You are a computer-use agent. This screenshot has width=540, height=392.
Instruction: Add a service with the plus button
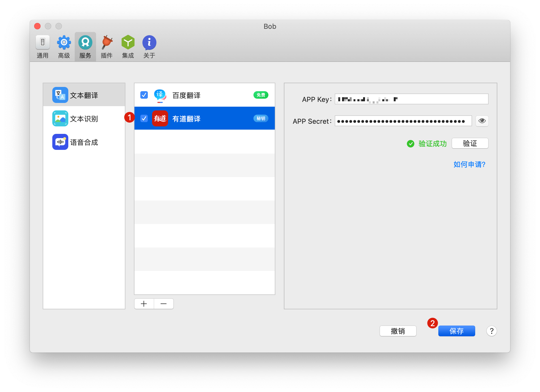click(144, 304)
